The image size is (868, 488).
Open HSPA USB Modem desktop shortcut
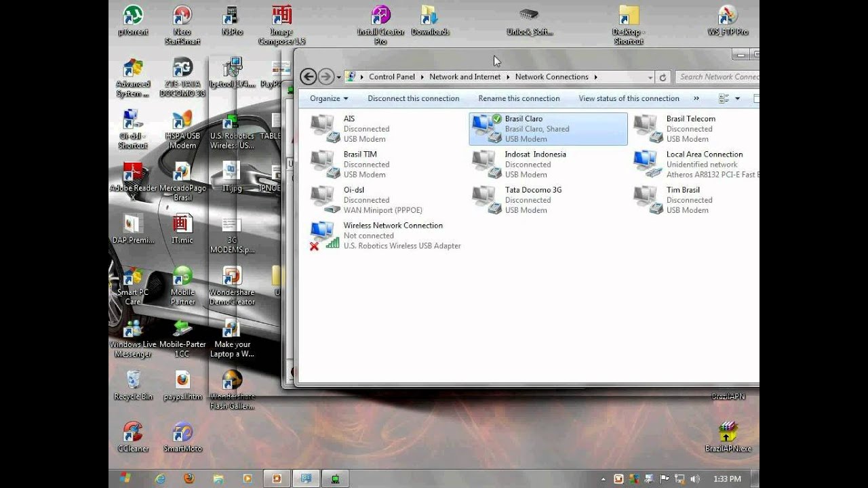point(182,130)
